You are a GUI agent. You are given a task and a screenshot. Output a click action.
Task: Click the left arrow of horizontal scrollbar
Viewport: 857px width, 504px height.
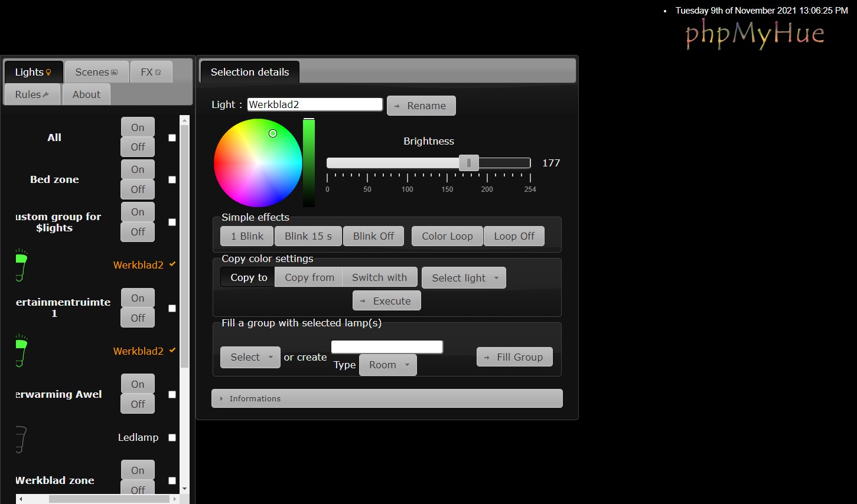pyautogui.click(x=21, y=499)
